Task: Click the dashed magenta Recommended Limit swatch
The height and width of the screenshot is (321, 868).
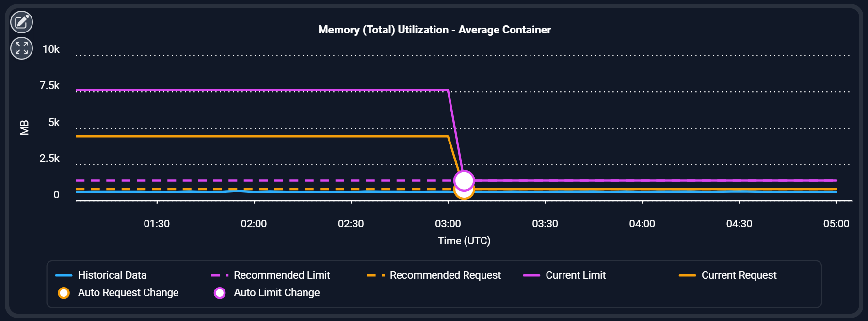Action: point(220,275)
